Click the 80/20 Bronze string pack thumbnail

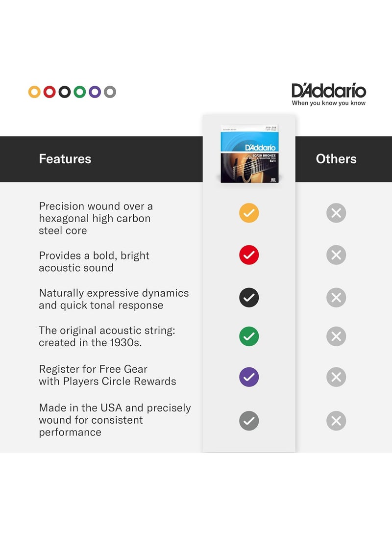[x=249, y=153]
